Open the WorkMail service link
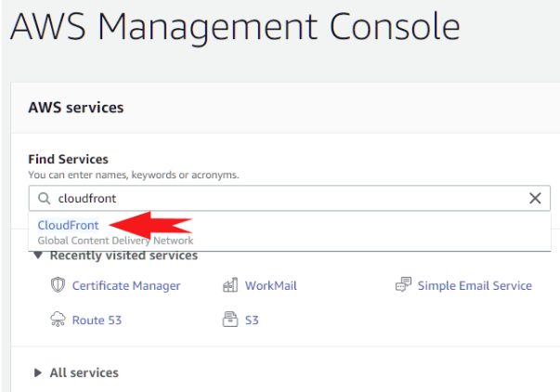Image resolution: width=560 pixels, height=392 pixels. pos(271,285)
